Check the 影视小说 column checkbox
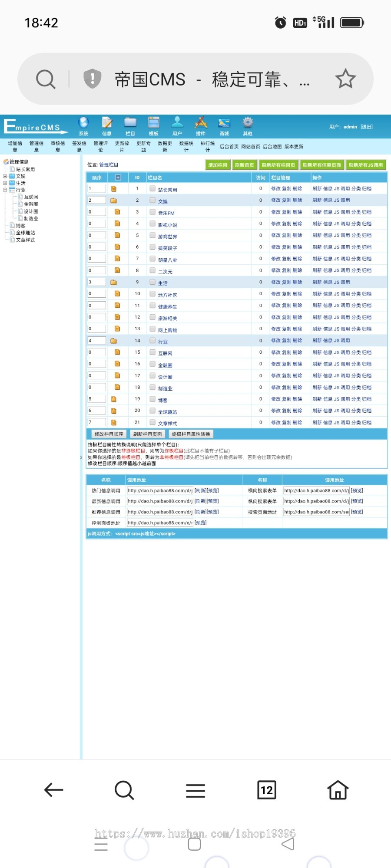The image size is (391, 868). pos(152,224)
